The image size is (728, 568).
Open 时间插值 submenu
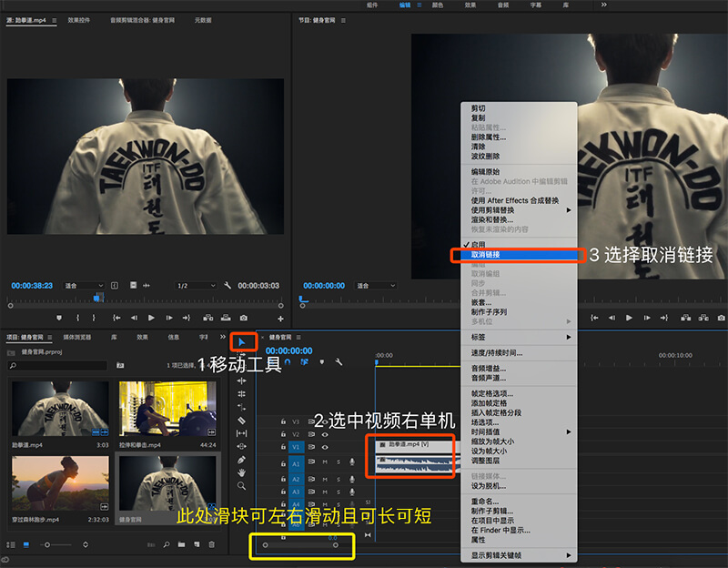(519, 432)
